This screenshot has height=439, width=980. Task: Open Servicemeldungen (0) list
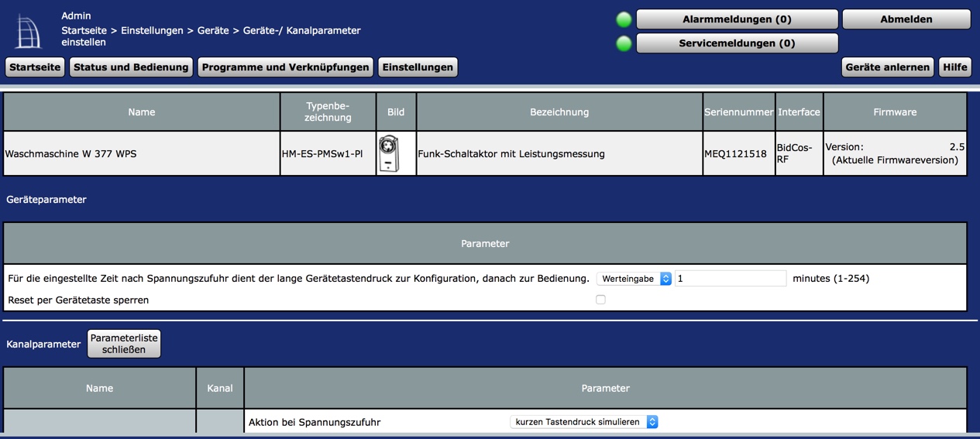point(737,43)
